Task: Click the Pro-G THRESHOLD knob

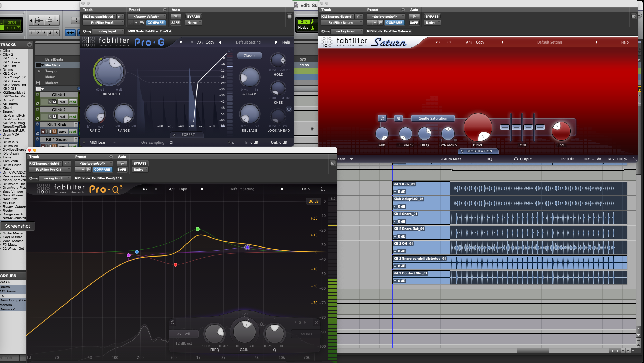Action: point(110,72)
